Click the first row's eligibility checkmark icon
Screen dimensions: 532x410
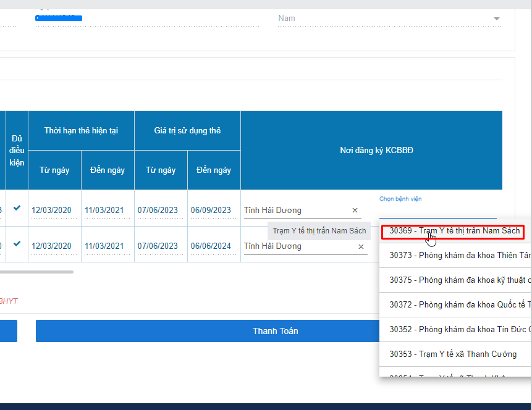click(17, 209)
